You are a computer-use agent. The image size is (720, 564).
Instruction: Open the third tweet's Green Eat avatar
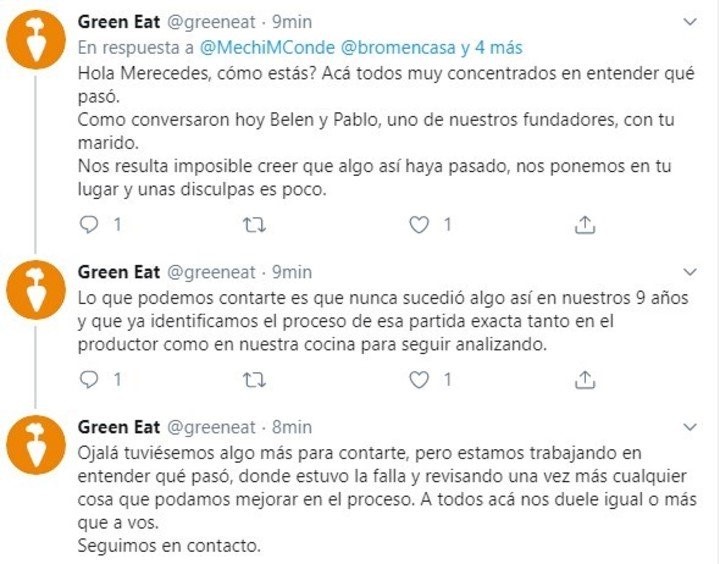(36, 449)
